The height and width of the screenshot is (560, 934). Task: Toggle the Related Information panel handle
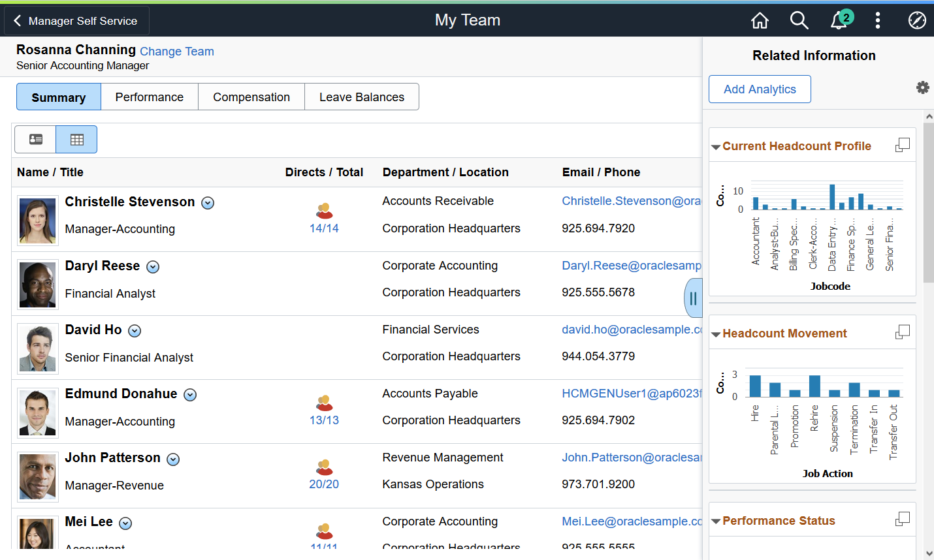coord(693,299)
